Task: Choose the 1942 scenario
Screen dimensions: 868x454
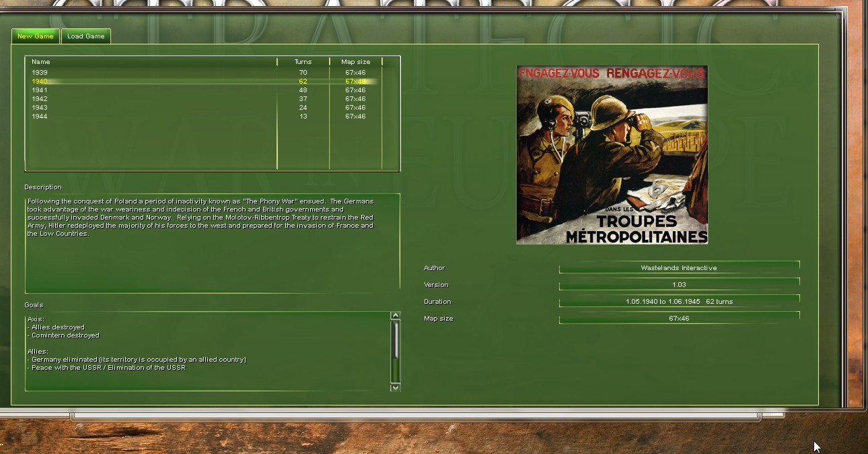Action: (x=204, y=98)
